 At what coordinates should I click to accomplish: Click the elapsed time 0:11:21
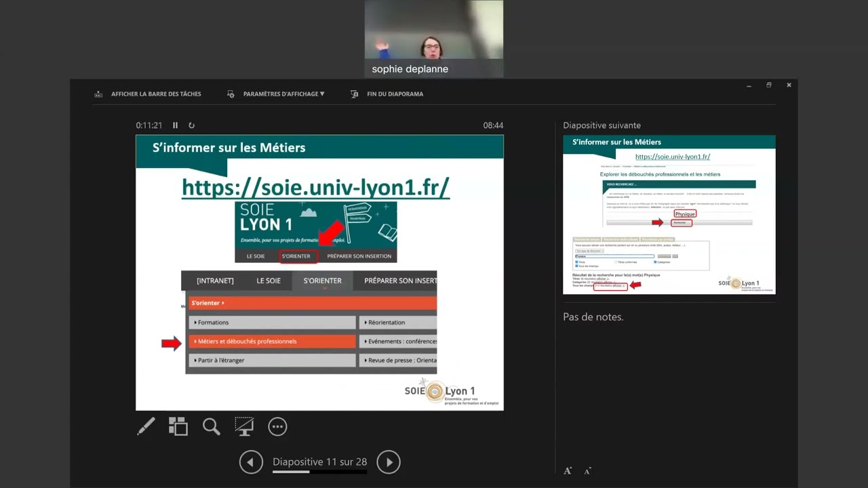click(149, 125)
